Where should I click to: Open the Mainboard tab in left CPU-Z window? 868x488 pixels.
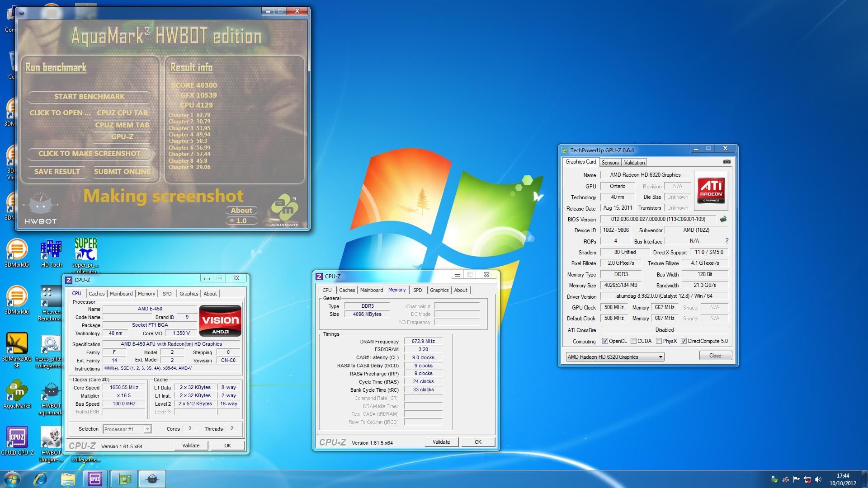click(x=121, y=294)
